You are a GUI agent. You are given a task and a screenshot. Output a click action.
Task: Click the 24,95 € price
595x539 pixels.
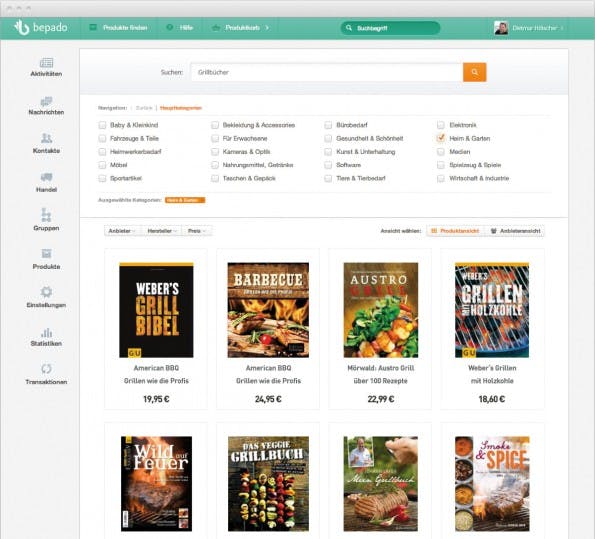[268, 399]
